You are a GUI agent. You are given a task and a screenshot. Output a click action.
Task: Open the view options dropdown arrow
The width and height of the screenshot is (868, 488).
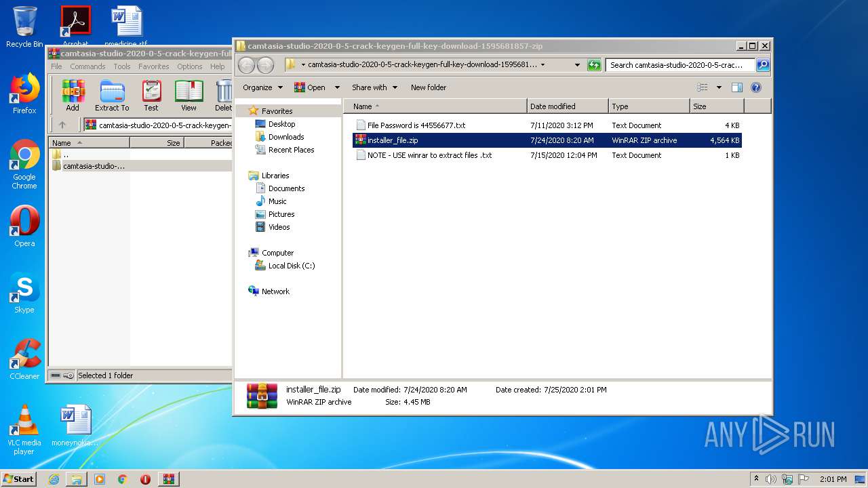point(719,87)
